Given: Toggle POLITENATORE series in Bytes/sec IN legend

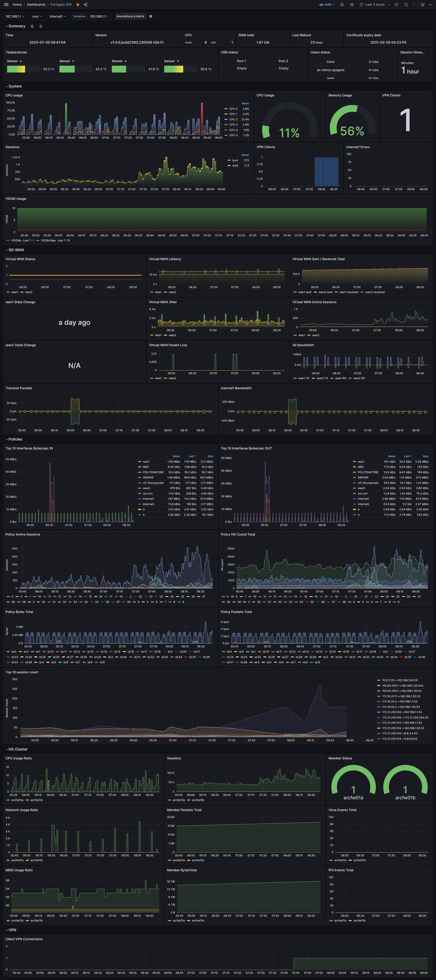Looking at the screenshot, I should pos(153,472).
